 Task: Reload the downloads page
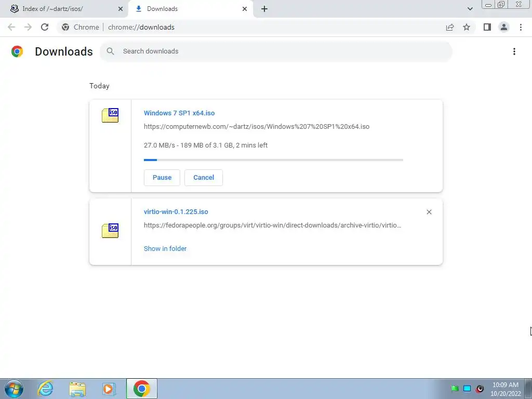pyautogui.click(x=45, y=27)
